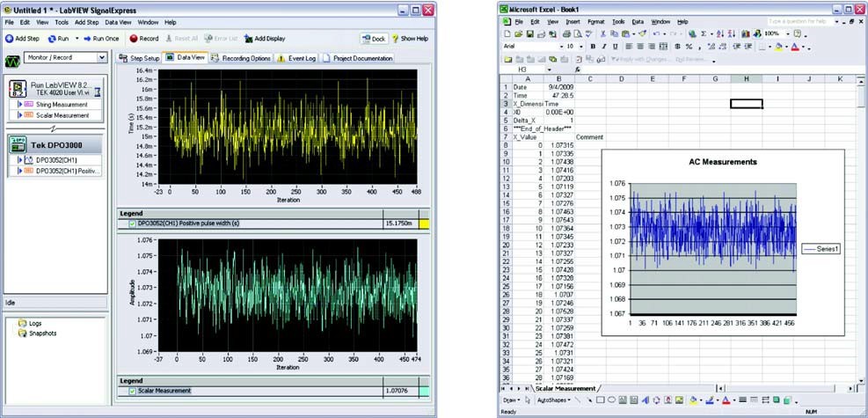Expand the String Measurement output item
The height and width of the screenshot is (418, 868).
click(19, 104)
